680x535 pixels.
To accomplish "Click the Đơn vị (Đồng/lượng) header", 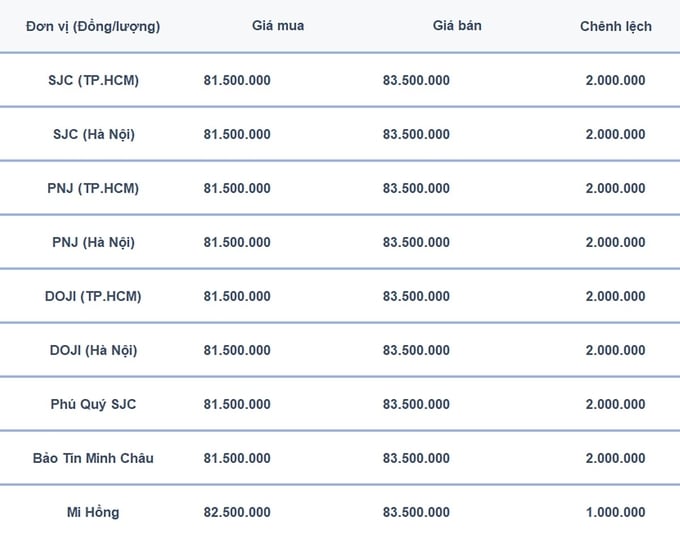I will click(93, 26).
